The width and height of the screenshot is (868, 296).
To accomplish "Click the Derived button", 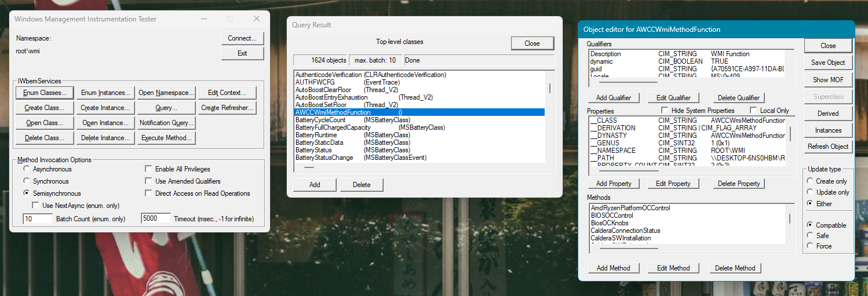I will (x=828, y=114).
